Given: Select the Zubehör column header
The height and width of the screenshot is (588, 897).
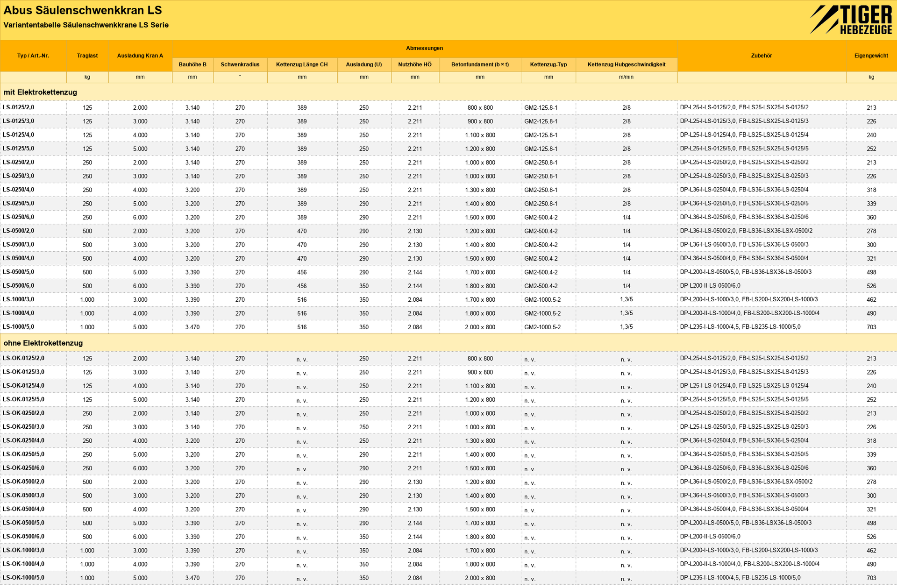Looking at the screenshot, I should click(x=762, y=56).
